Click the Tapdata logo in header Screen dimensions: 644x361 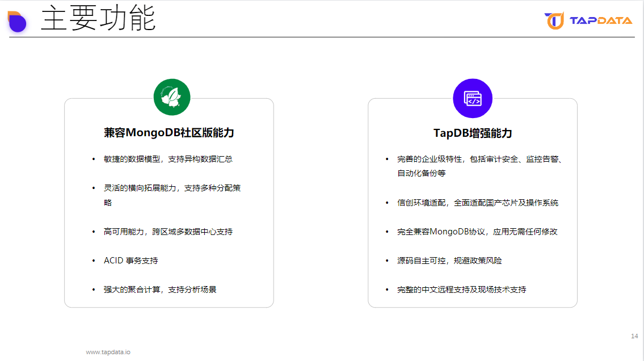click(x=588, y=20)
